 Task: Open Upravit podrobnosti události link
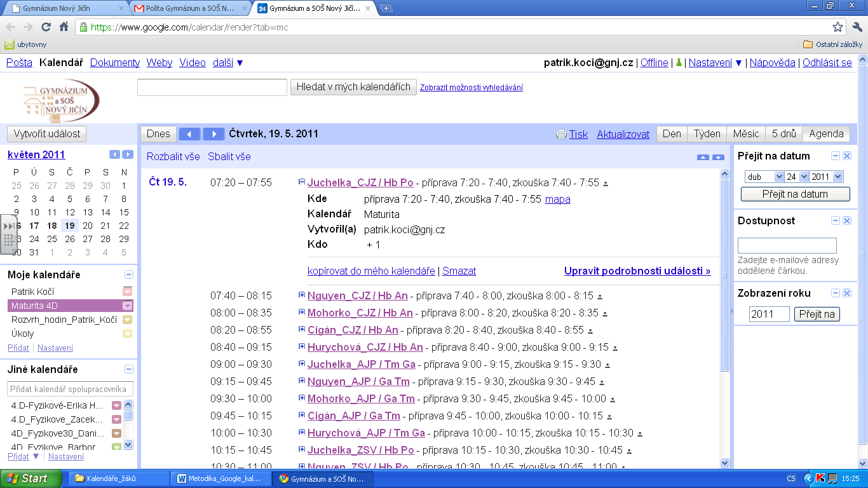tap(637, 271)
